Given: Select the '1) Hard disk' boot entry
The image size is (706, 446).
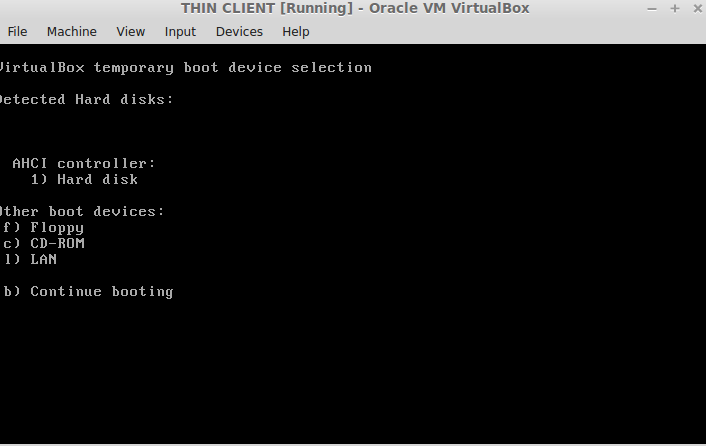Looking at the screenshot, I should point(84,179).
